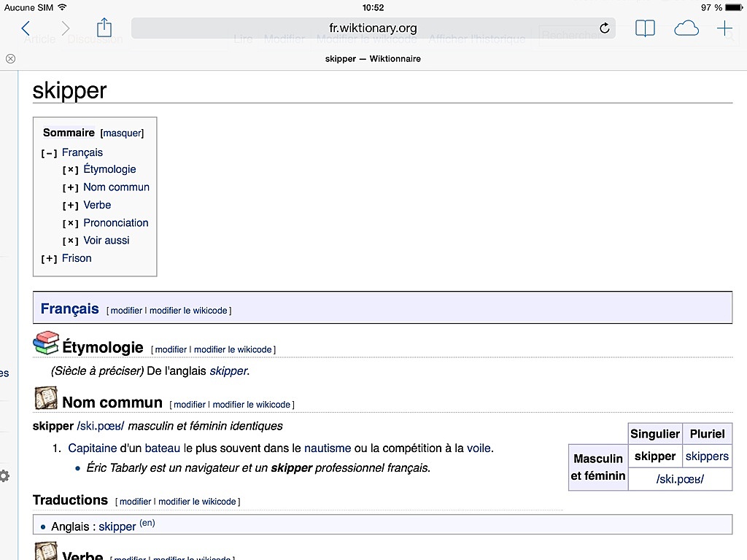Click the gear icon at the left edge

pyautogui.click(x=4, y=475)
